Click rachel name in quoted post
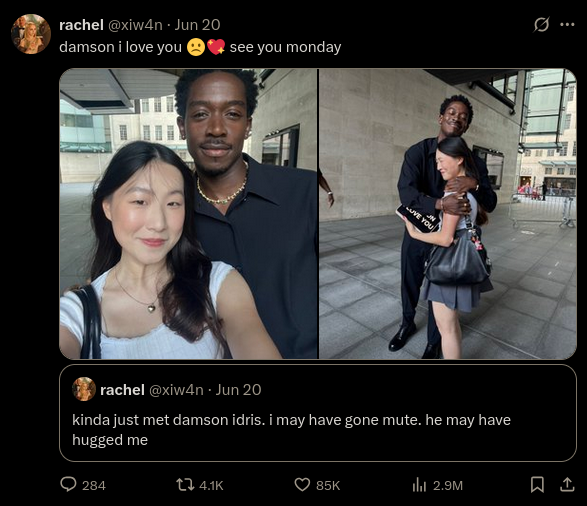Viewport: 587px width, 506px height. [x=122, y=390]
